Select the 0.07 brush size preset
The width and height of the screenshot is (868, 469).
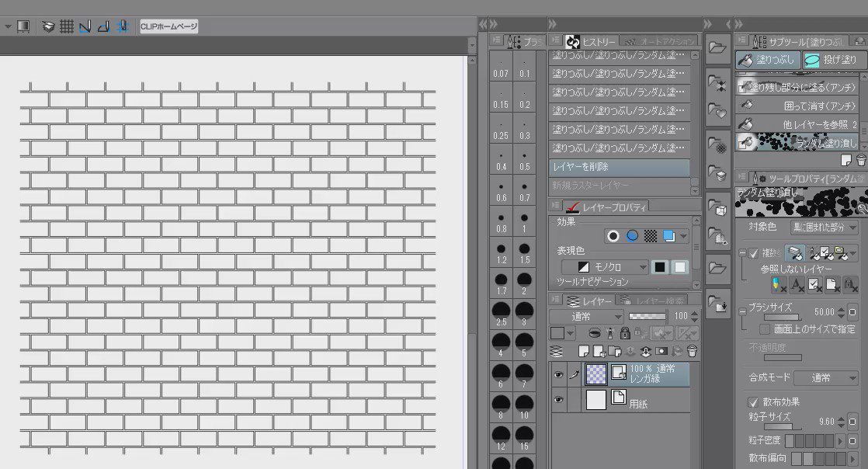[501, 66]
